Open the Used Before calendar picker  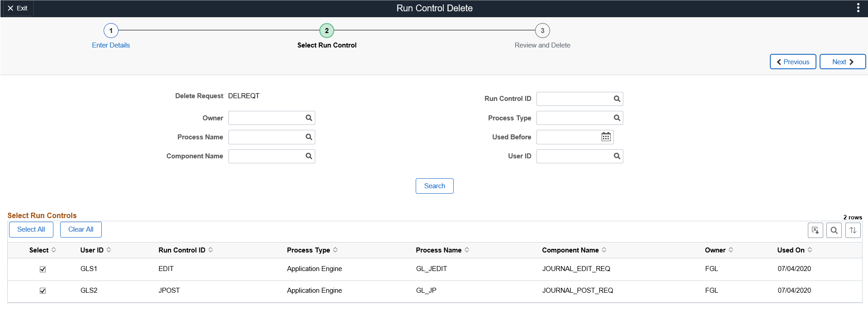606,137
